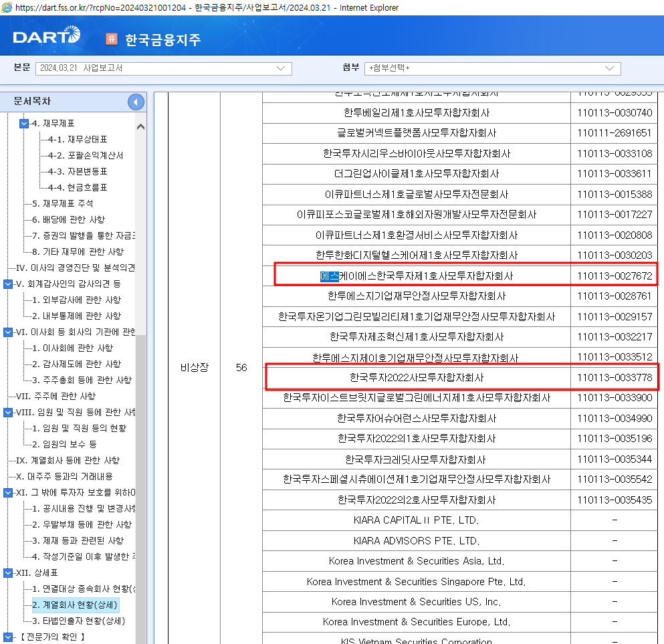
Task: Click KIARA CAPITAL II PTE. LTD. cell
Action: (x=417, y=520)
